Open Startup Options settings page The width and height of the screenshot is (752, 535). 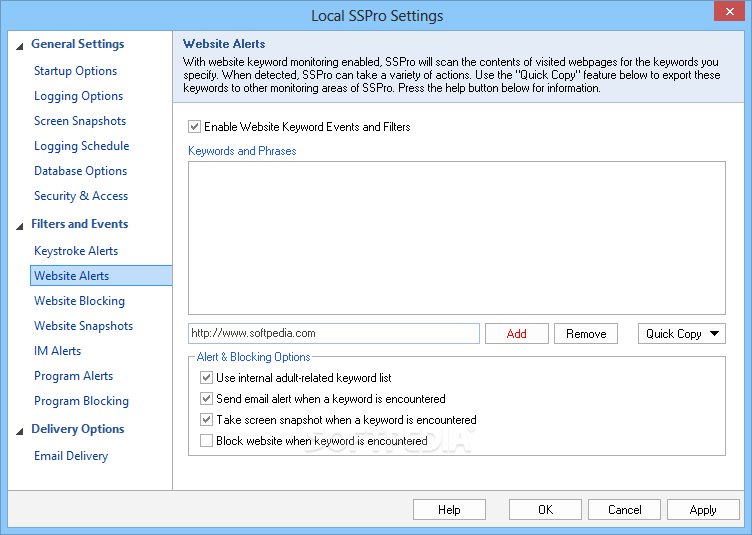point(75,71)
